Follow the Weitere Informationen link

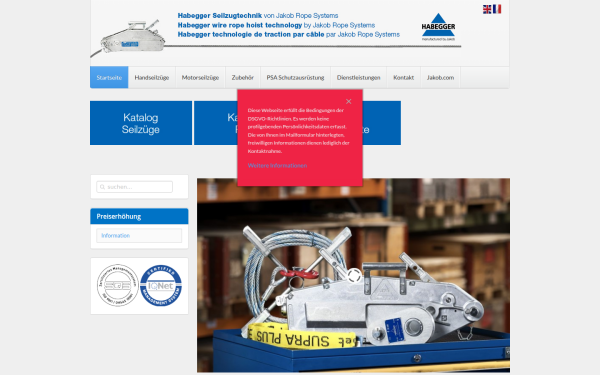tap(277, 166)
